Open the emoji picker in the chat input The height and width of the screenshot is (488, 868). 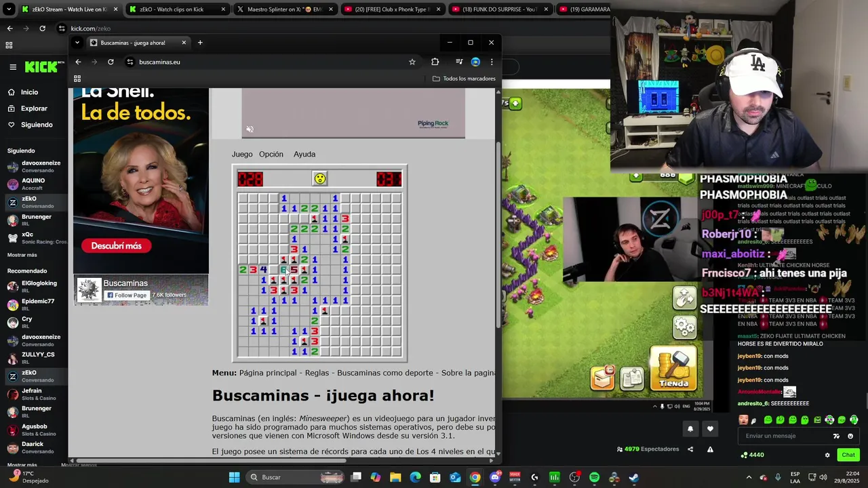coord(850,436)
